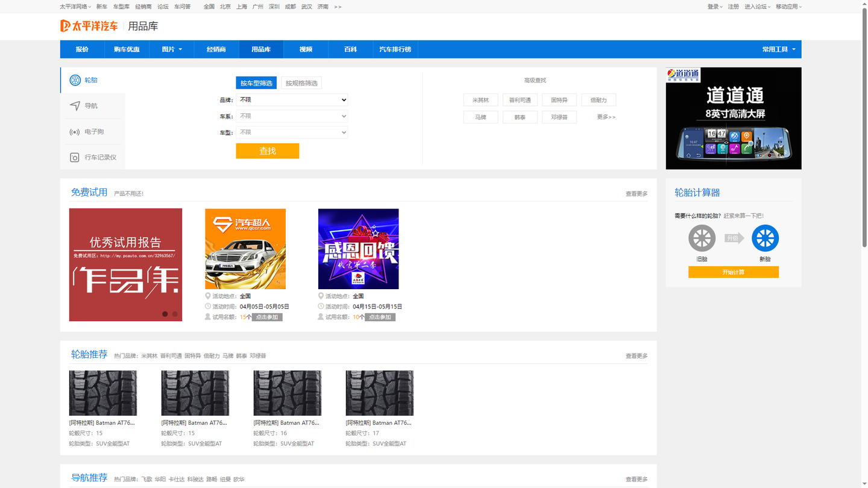Expand the 进入论坛 menu

758,7
